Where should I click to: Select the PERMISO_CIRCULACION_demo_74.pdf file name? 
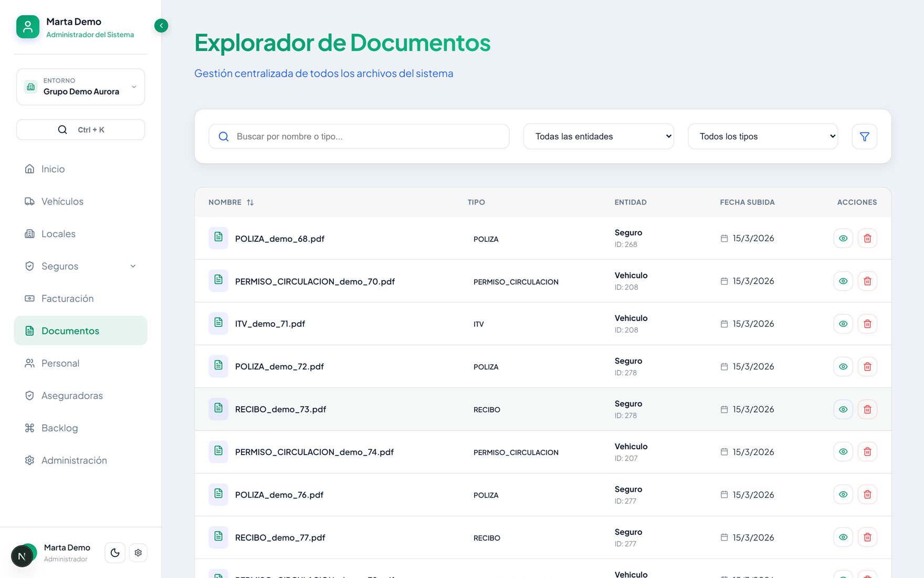[x=314, y=452]
